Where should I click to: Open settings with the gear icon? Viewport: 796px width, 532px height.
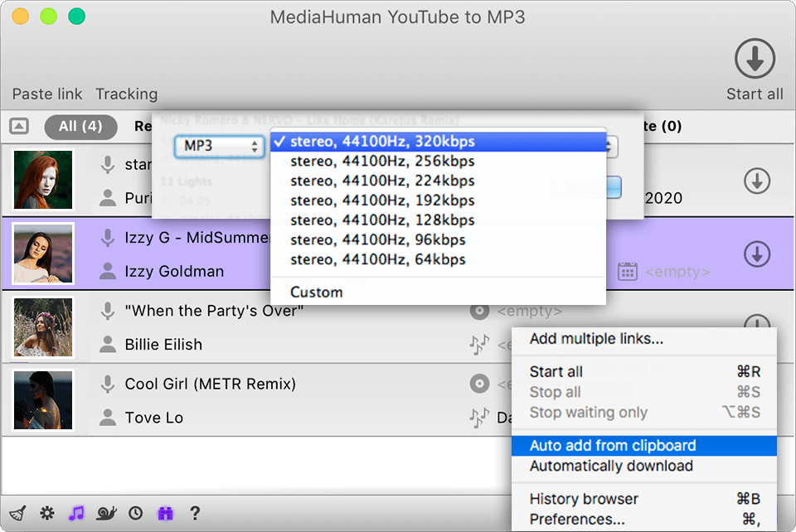(47, 514)
